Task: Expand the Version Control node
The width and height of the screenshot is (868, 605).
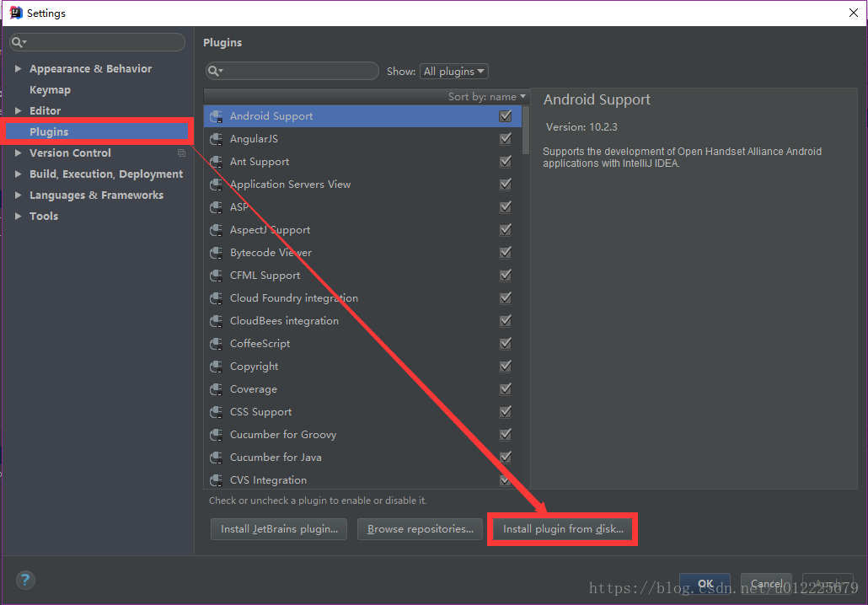Action: 18,153
